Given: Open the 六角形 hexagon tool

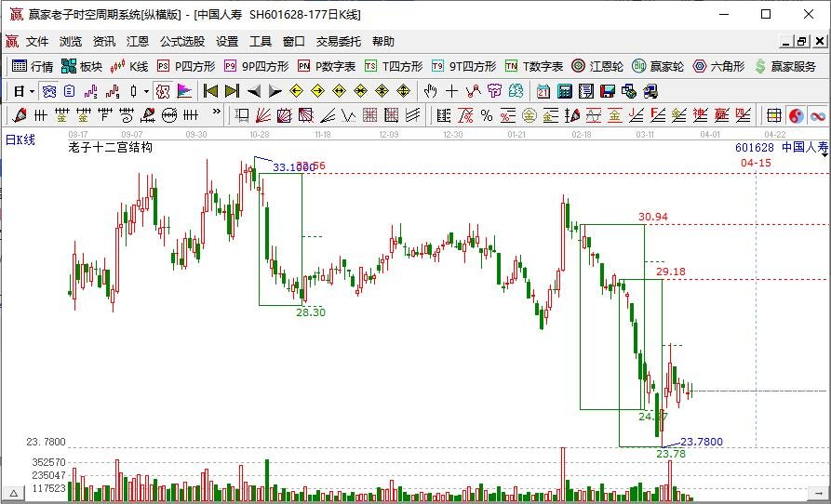Looking at the screenshot, I should (x=718, y=66).
